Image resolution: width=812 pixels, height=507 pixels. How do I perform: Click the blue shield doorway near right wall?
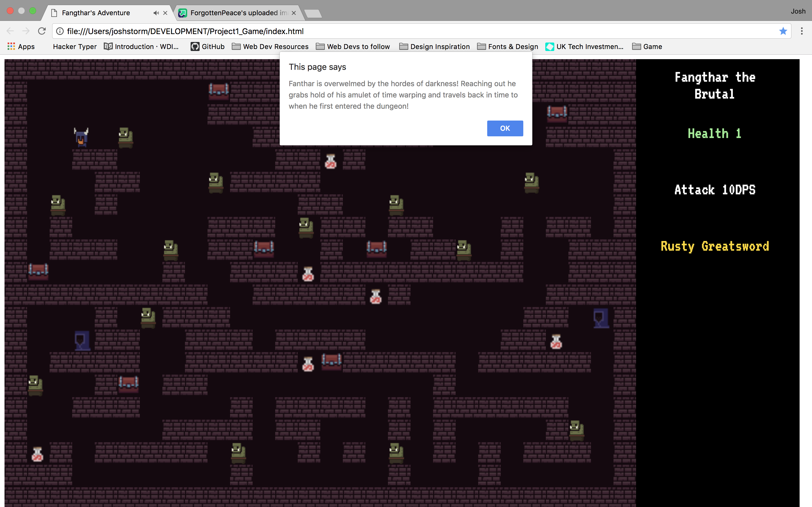tap(601, 317)
